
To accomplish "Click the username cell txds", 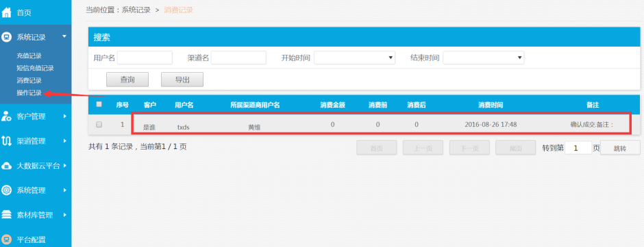I will pos(183,128).
